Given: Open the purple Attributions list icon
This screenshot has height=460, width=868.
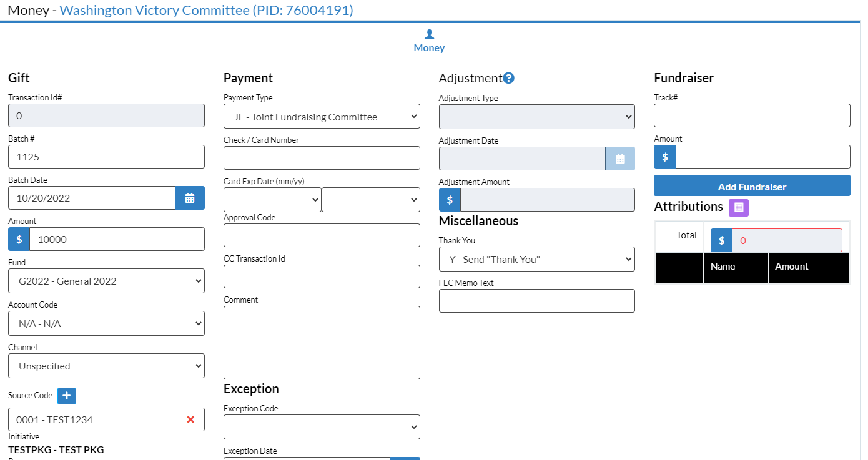Looking at the screenshot, I should 739,208.
